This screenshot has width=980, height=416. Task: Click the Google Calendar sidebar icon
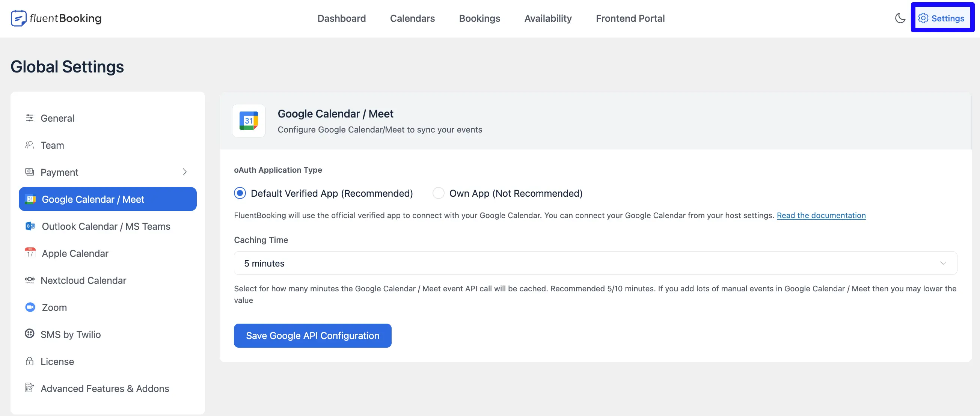[x=30, y=199]
